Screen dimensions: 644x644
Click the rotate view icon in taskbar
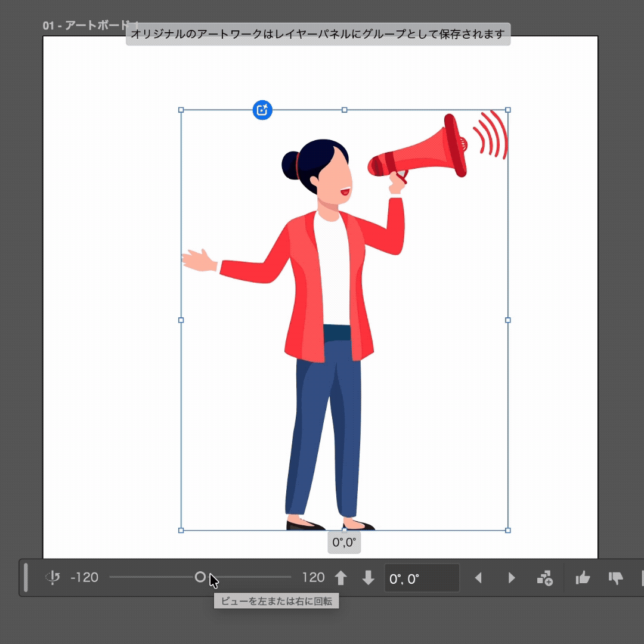click(53, 577)
